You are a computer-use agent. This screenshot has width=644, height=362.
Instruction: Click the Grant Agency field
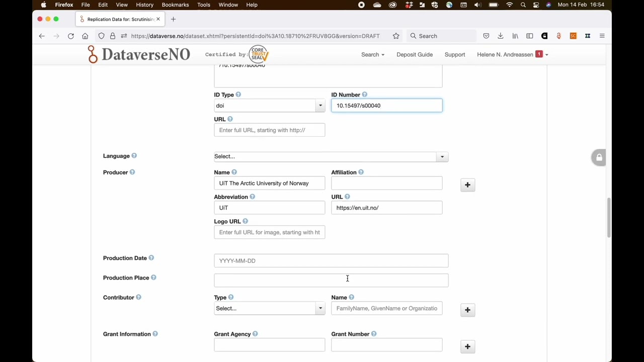point(269,345)
